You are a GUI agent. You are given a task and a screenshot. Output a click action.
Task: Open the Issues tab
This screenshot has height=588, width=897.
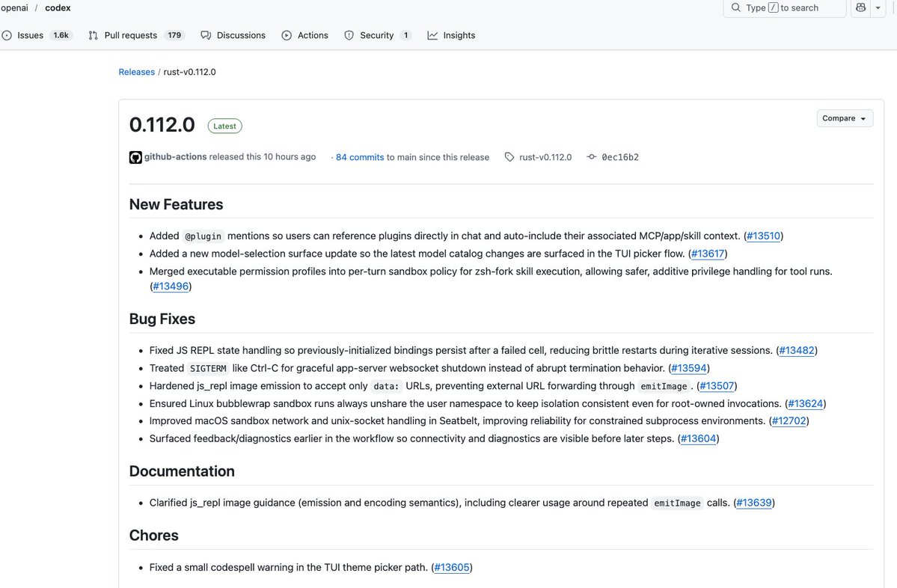(x=37, y=35)
